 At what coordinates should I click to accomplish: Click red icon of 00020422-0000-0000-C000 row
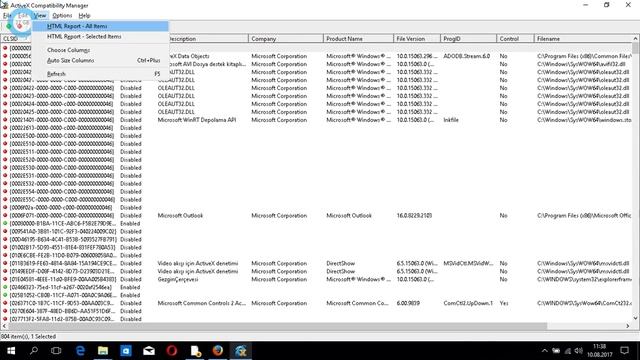[x=5, y=88]
